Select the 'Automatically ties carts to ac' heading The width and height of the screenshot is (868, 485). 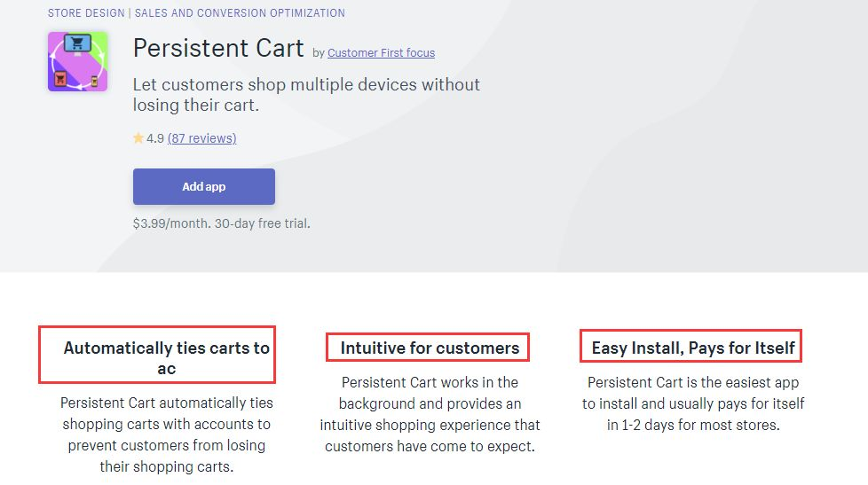click(166, 358)
